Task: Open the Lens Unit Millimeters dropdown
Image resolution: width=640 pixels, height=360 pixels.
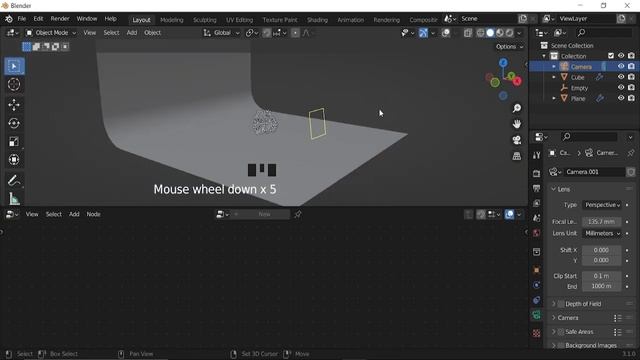Action: point(602,233)
